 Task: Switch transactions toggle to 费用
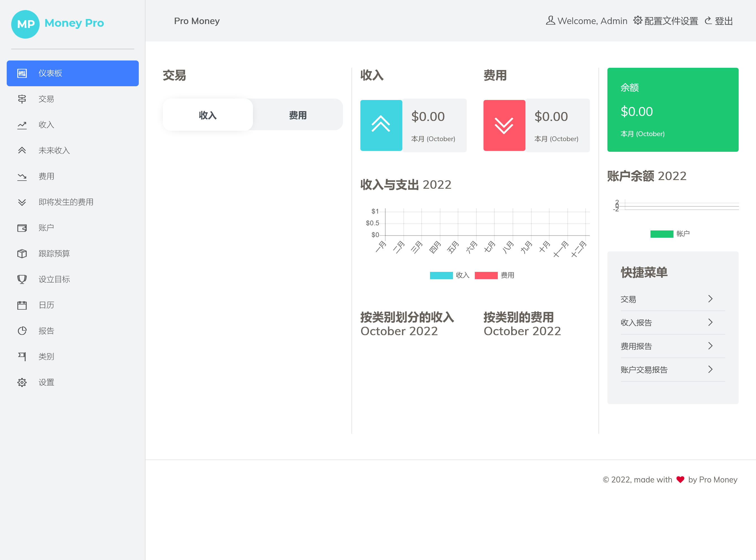tap(298, 115)
